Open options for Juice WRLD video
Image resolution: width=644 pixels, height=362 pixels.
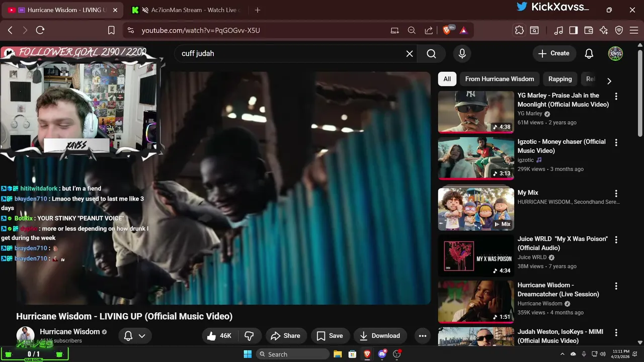click(616, 240)
